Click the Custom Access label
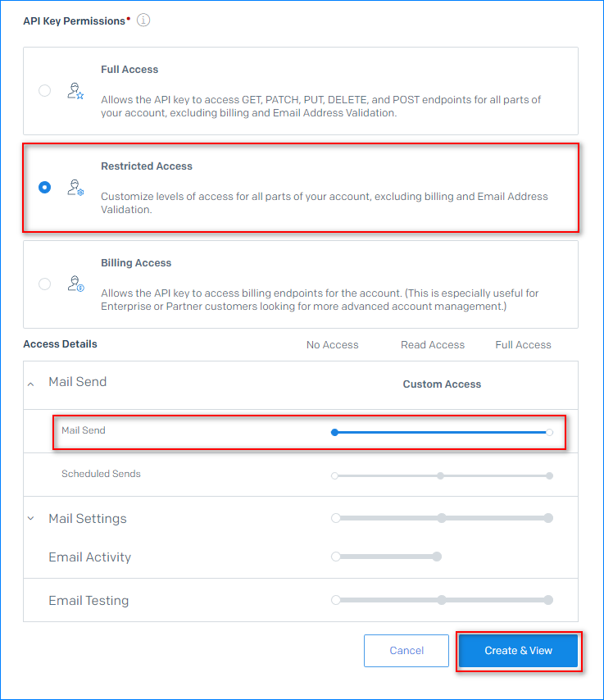The image size is (604, 700). [x=442, y=384]
